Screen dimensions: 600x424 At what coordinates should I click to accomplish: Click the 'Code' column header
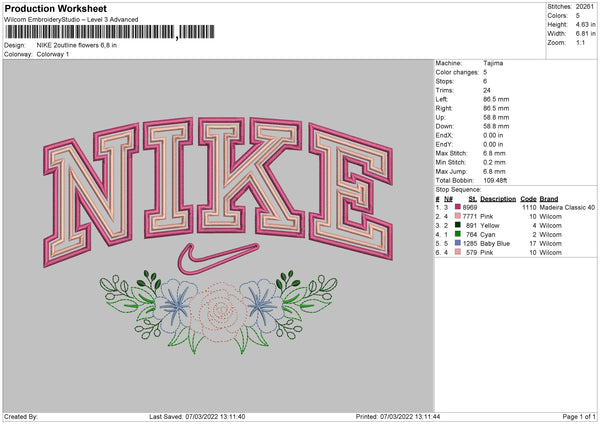528,199
